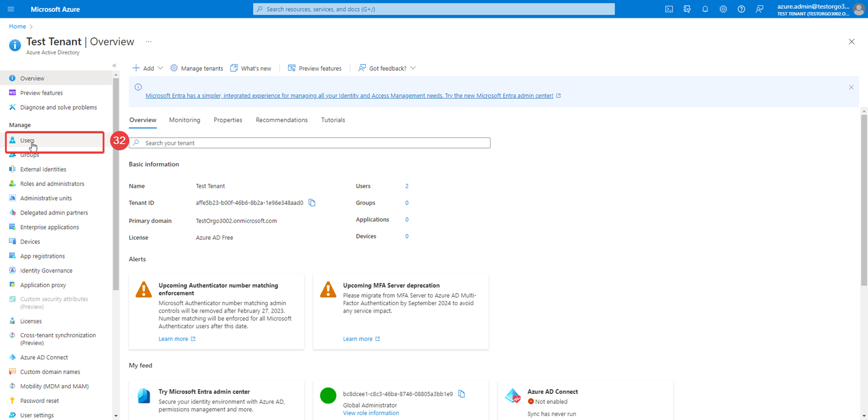Viewport: 868px width, 420px height.
Task: Select the Overview tab
Action: (x=143, y=120)
